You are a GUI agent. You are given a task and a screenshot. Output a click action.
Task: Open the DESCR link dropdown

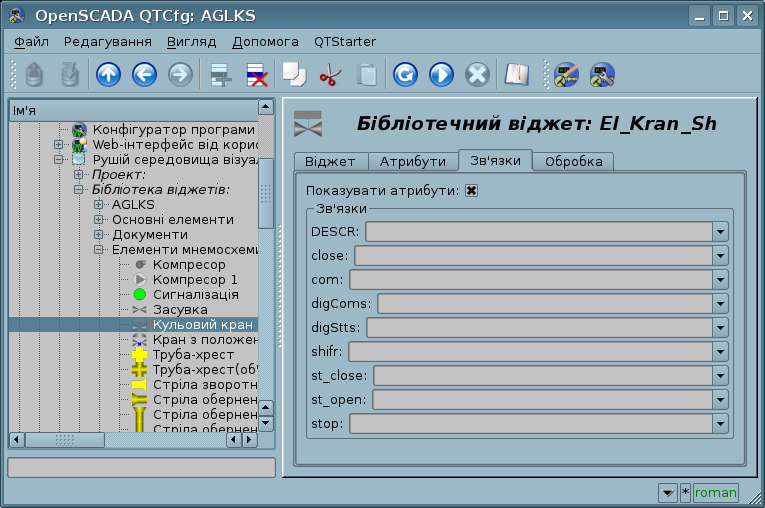(x=720, y=232)
